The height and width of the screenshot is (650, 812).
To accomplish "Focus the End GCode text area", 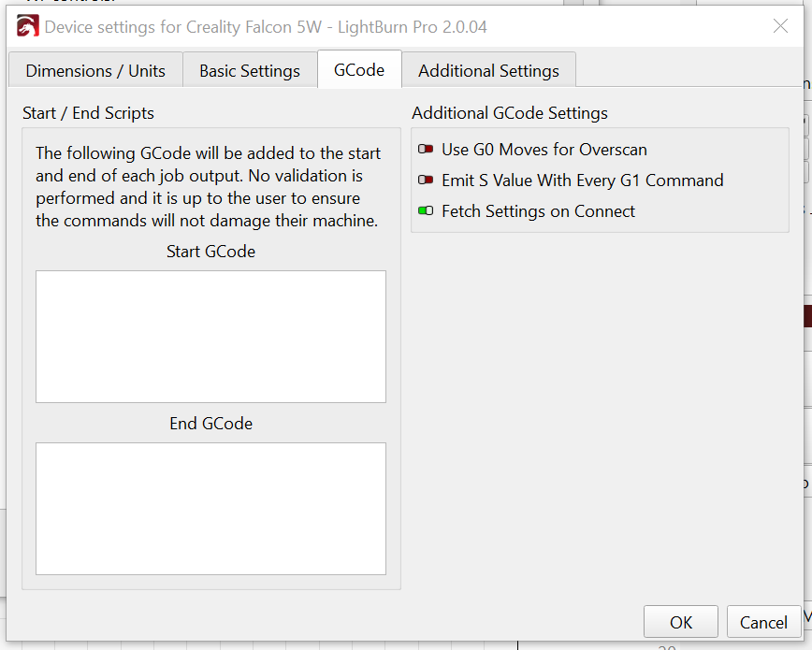I will tap(210, 508).
